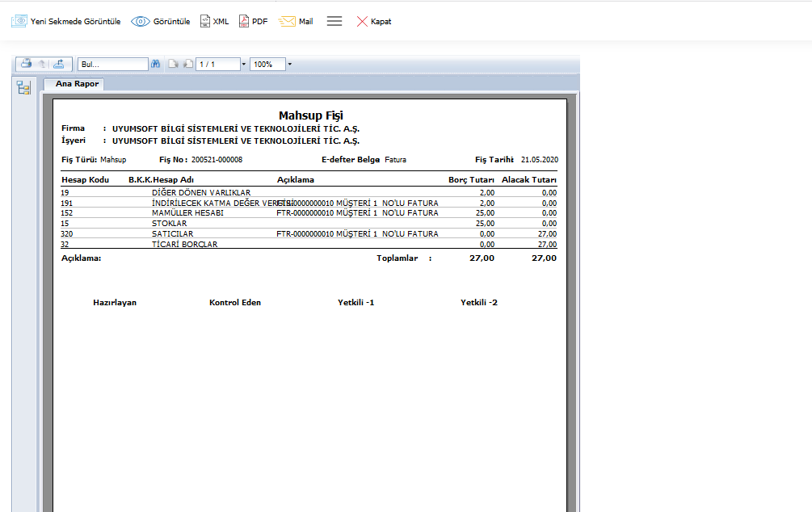Export the report as XML
Image resolution: width=812 pixels, height=512 pixels.
pyautogui.click(x=214, y=22)
